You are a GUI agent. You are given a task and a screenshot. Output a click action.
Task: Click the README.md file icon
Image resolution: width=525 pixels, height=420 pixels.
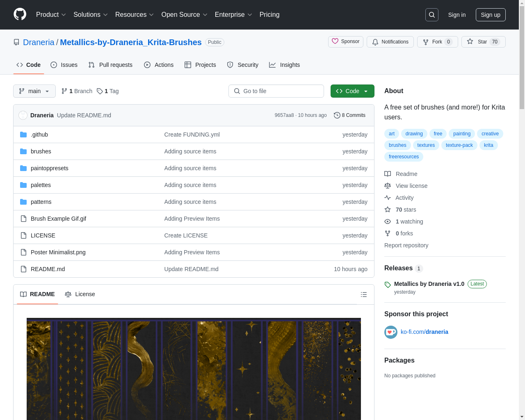click(x=23, y=269)
